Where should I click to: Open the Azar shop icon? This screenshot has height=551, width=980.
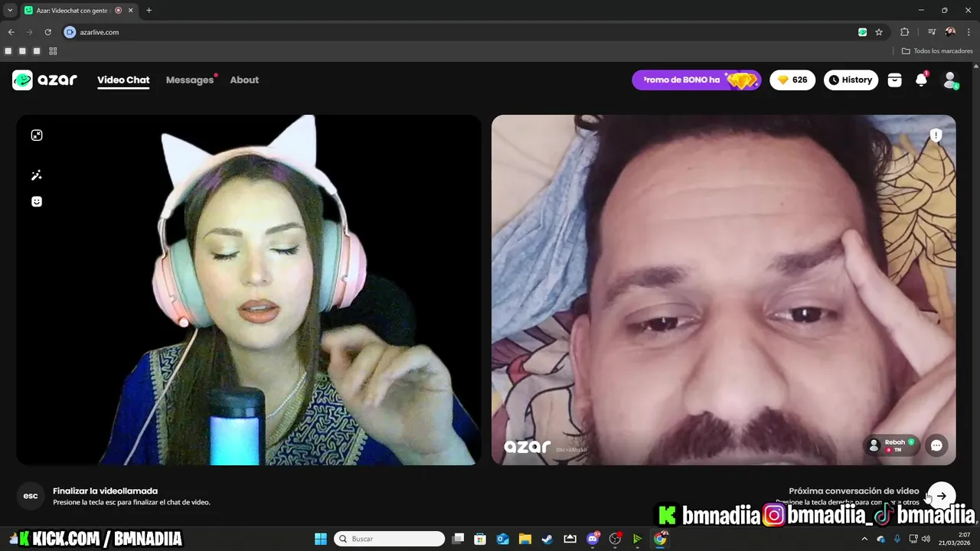click(894, 80)
